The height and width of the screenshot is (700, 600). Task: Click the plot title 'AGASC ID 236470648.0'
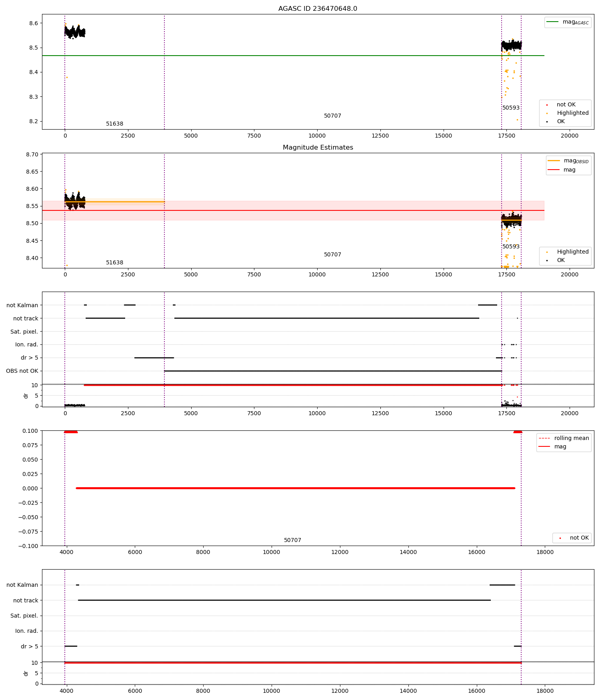(318, 9)
